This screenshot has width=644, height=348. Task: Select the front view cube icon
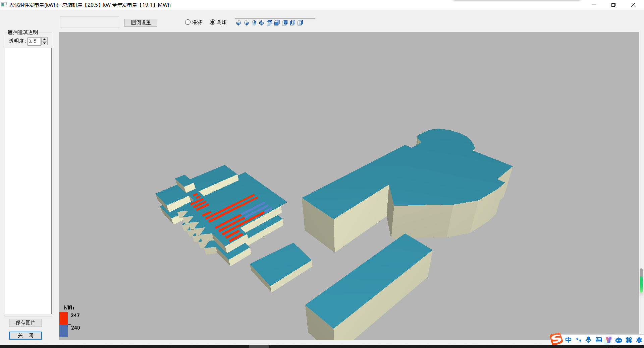point(277,23)
